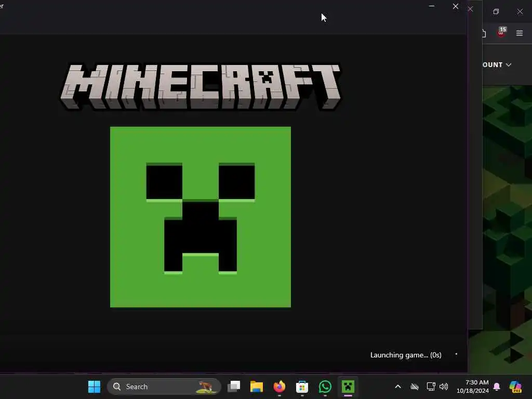This screenshot has height=399, width=532.
Task: Open the notifications bell icon
Action: click(497, 387)
